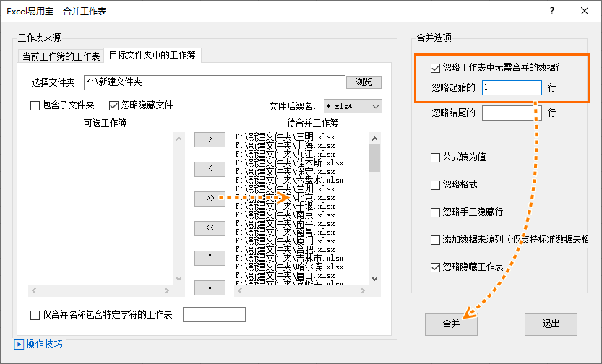Image resolution: width=602 pixels, height=364 pixels.
Task: Click the 忽略起始的 rows input field
Action: [512, 88]
